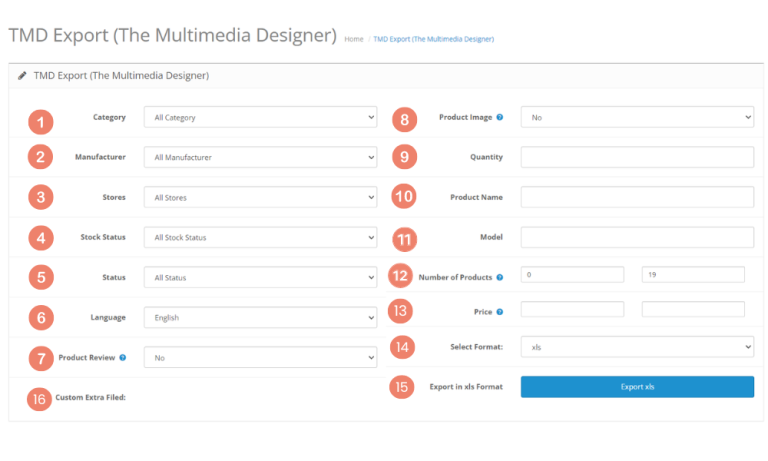Image resolution: width=768 pixels, height=461 pixels.
Task: Select the Number of Products start field
Action: click(573, 274)
